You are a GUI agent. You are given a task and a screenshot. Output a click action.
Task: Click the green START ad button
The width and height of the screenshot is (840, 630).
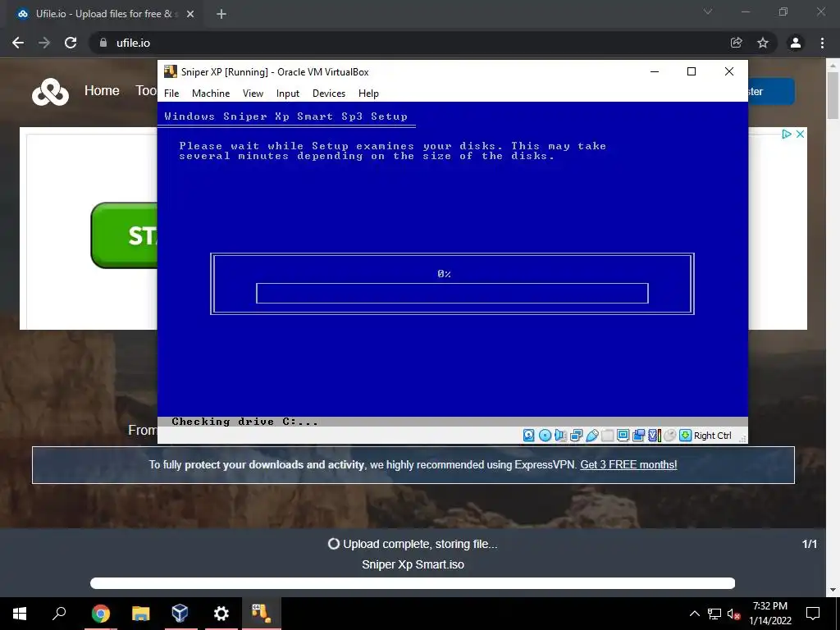(125, 235)
